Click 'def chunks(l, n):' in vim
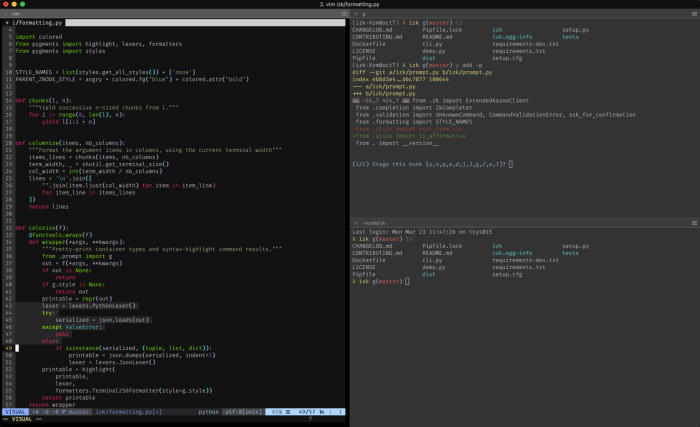Viewport: 700px width, 427px height. (x=43, y=100)
